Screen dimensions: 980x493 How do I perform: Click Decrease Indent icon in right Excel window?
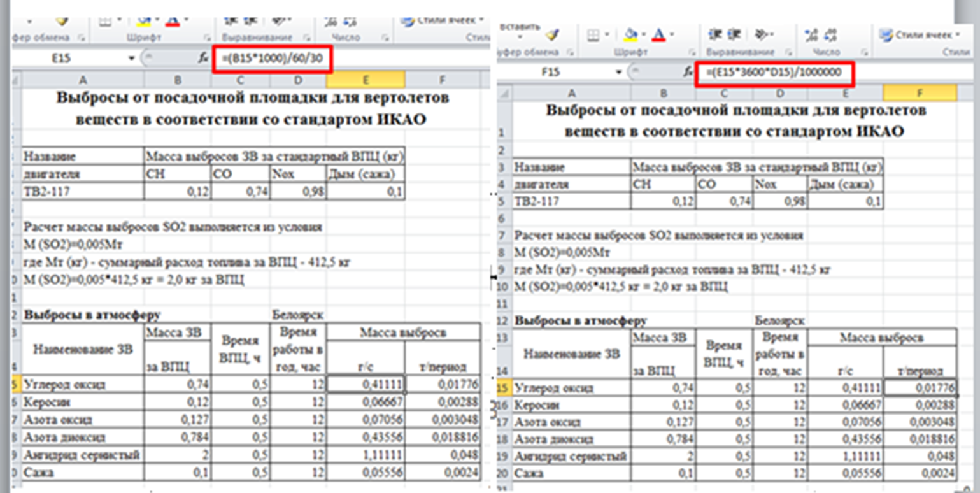pyautogui.click(x=714, y=34)
